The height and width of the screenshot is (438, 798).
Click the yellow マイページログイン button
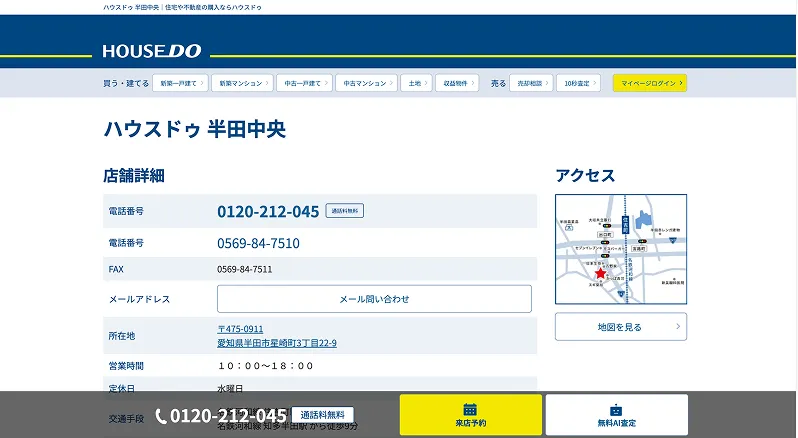point(650,83)
